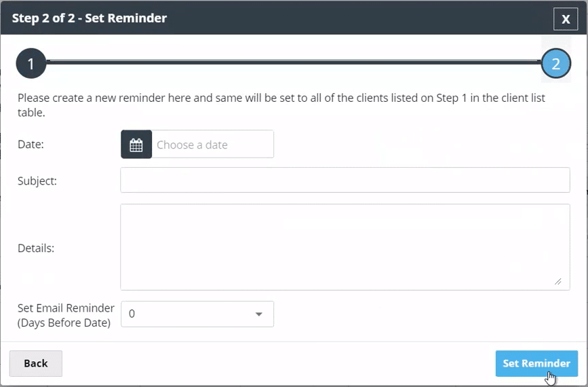Click the 'Step 2 of 2 - Set Reminder' title

90,18
